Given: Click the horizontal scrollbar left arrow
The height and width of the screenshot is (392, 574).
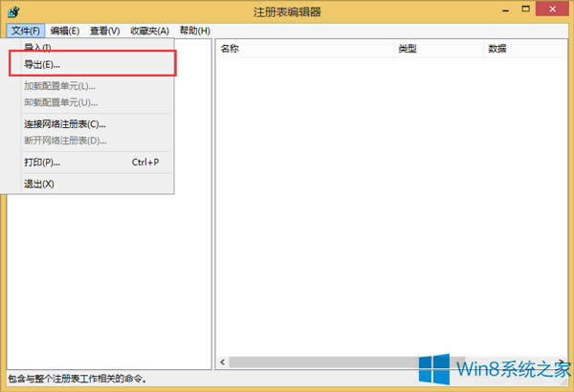Looking at the screenshot, I should pyautogui.click(x=223, y=362).
